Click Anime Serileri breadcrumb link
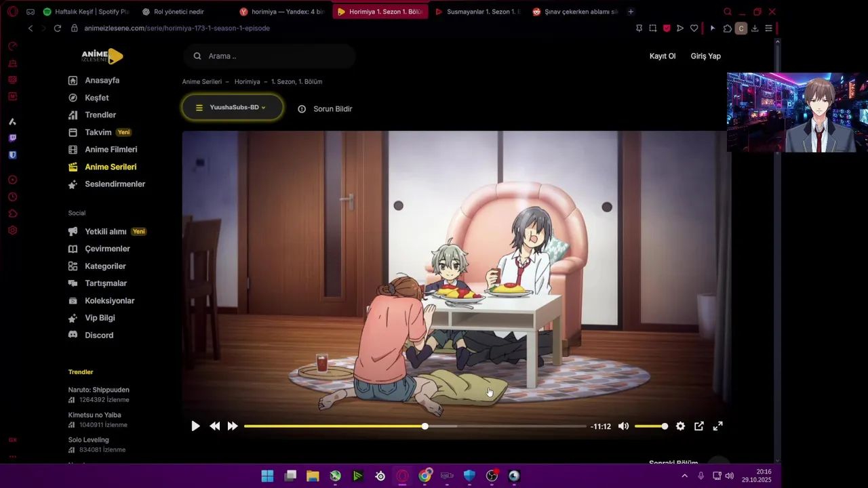The height and width of the screenshot is (488, 868). point(201,81)
